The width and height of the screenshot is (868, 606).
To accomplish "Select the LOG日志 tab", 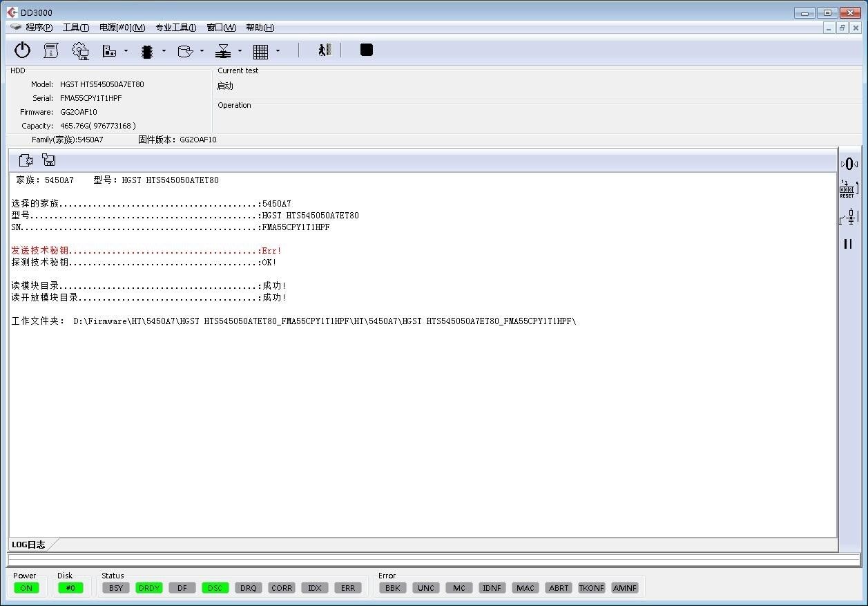I will pyautogui.click(x=28, y=545).
